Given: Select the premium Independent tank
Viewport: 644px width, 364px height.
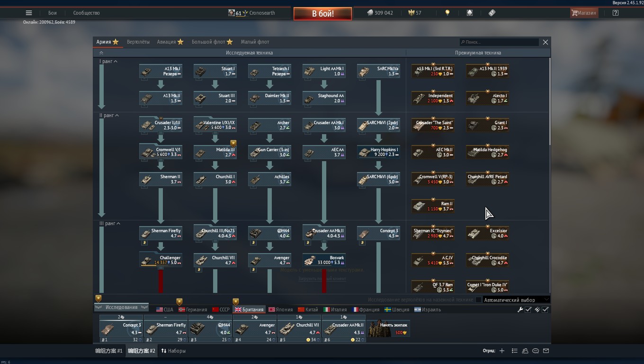Looking at the screenshot, I should [433, 98].
